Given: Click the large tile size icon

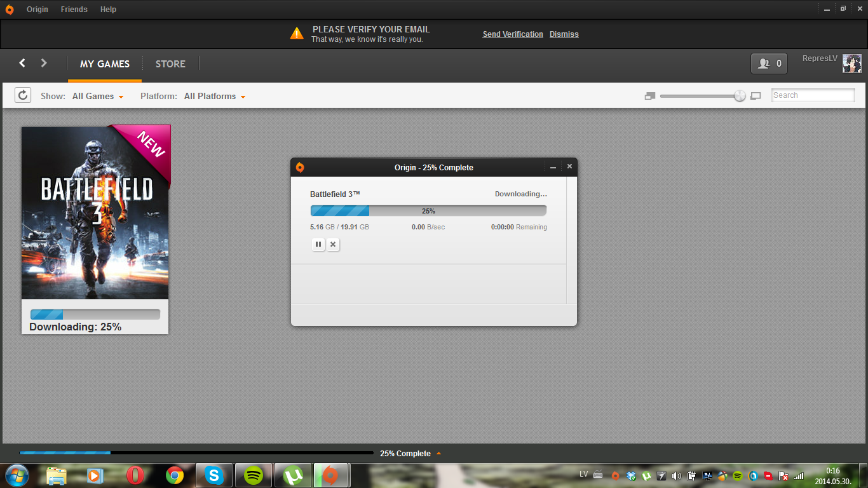Looking at the screenshot, I should coord(756,96).
